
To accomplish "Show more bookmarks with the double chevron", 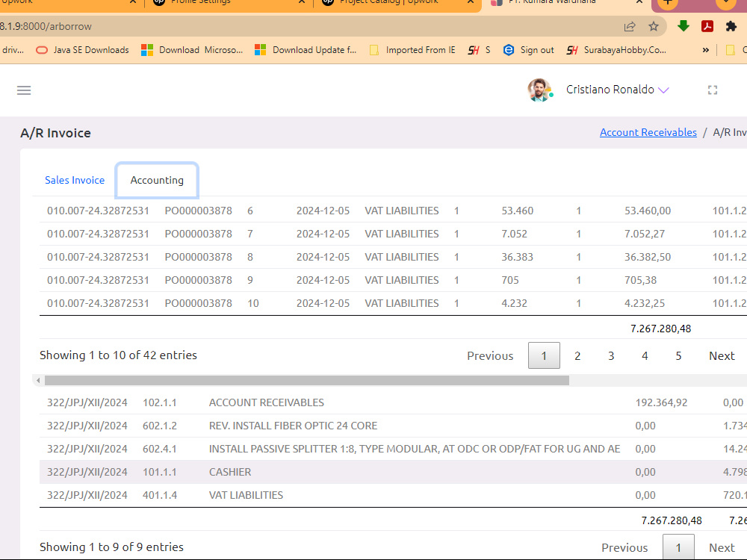I will (x=706, y=50).
